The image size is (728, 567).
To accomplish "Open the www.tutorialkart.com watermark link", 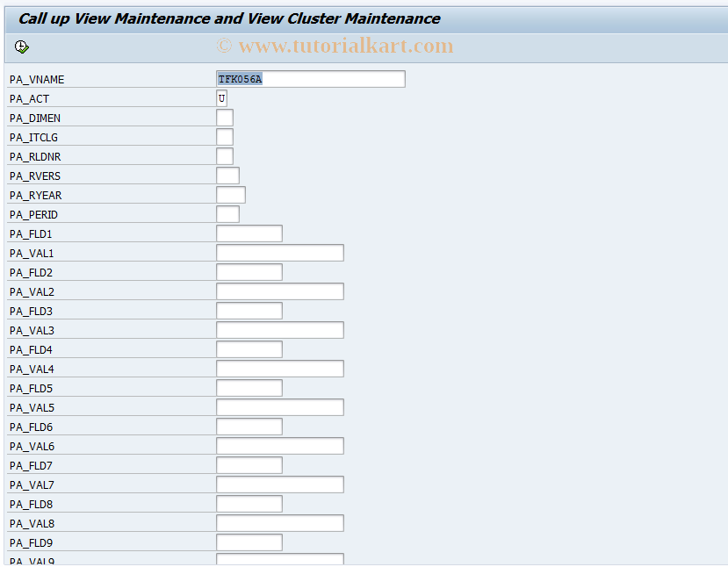I will tap(336, 46).
